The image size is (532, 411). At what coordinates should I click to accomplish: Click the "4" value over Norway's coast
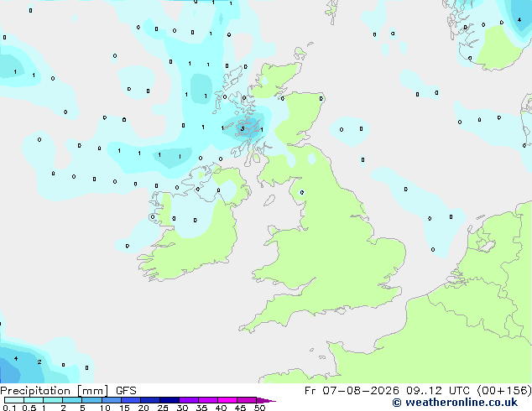tap(519, 19)
